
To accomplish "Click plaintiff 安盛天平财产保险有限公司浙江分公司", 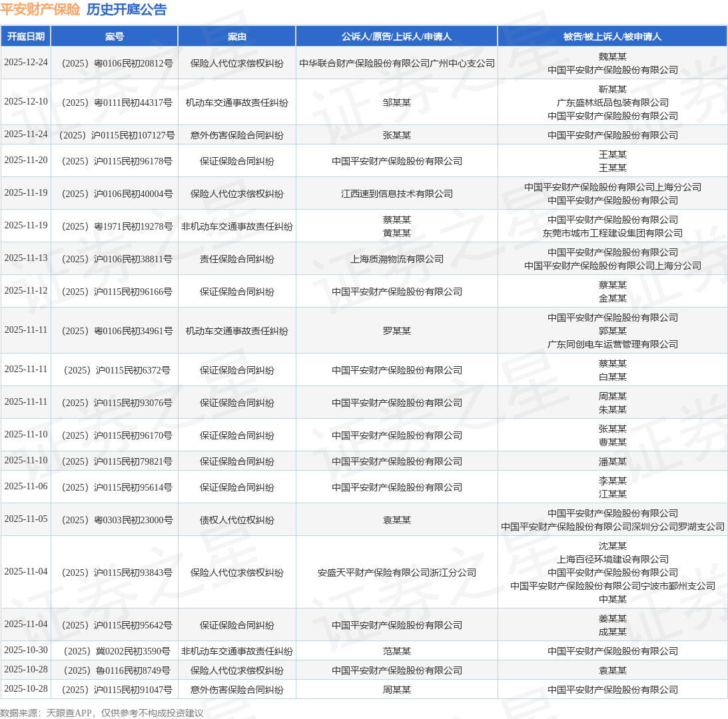I will click(x=396, y=573).
